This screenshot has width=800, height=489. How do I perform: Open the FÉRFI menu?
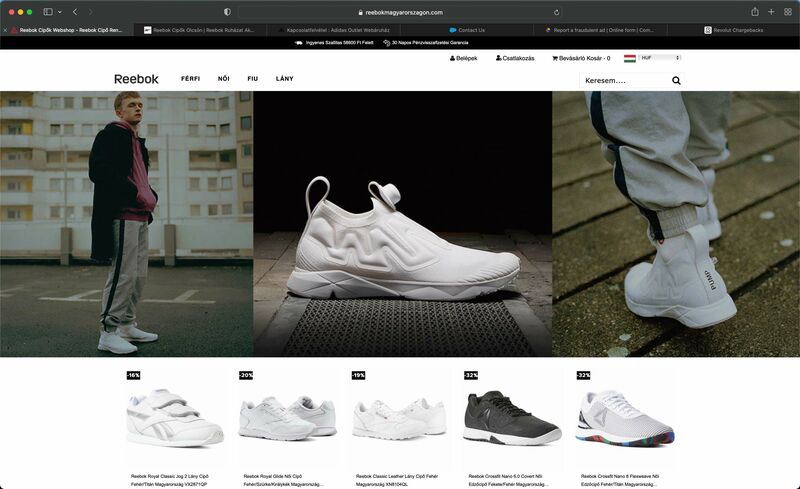pyautogui.click(x=190, y=79)
